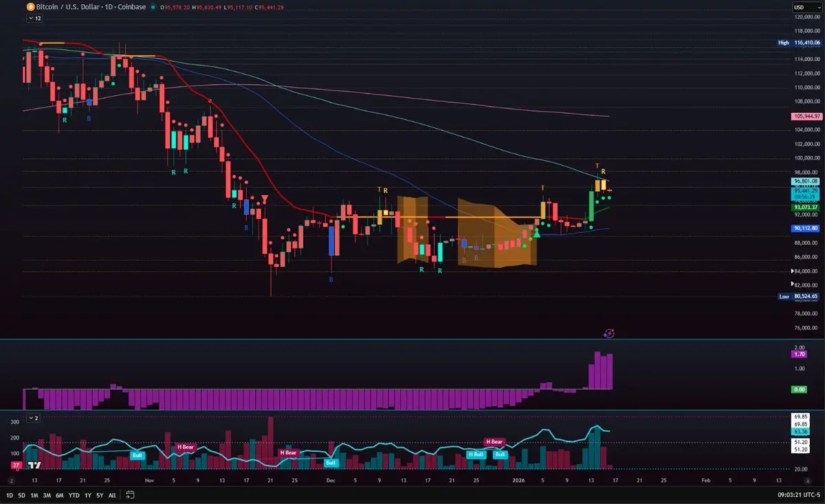The image size is (825, 504).
Task: Click the blue 90,112.80 price tag
Action: (x=806, y=228)
